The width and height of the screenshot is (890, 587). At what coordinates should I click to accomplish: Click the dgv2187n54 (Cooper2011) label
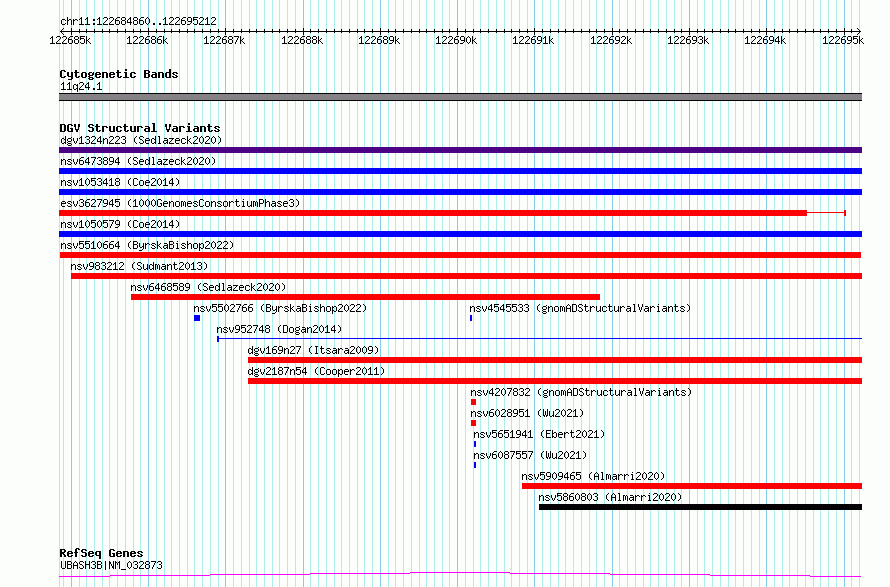pos(316,371)
